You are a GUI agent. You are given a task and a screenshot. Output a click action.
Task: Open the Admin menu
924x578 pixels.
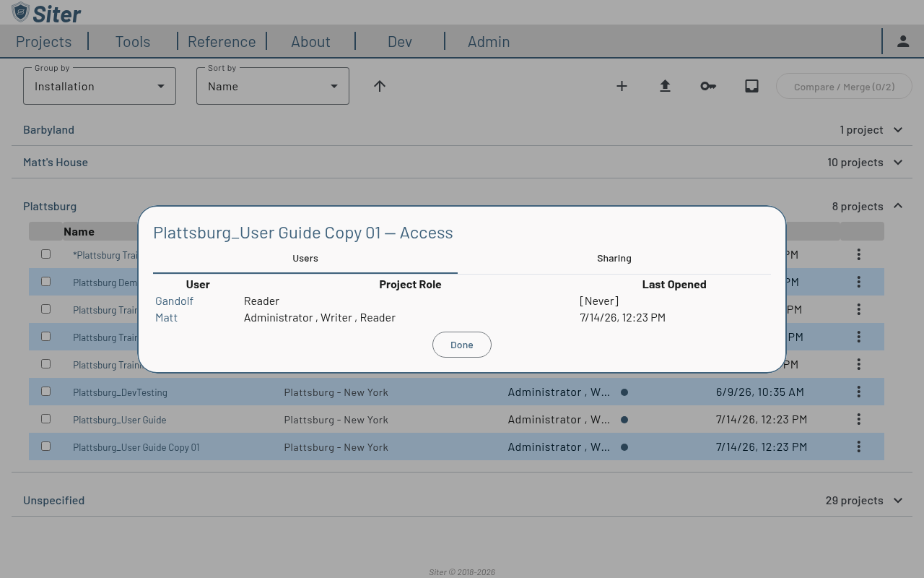coord(489,42)
